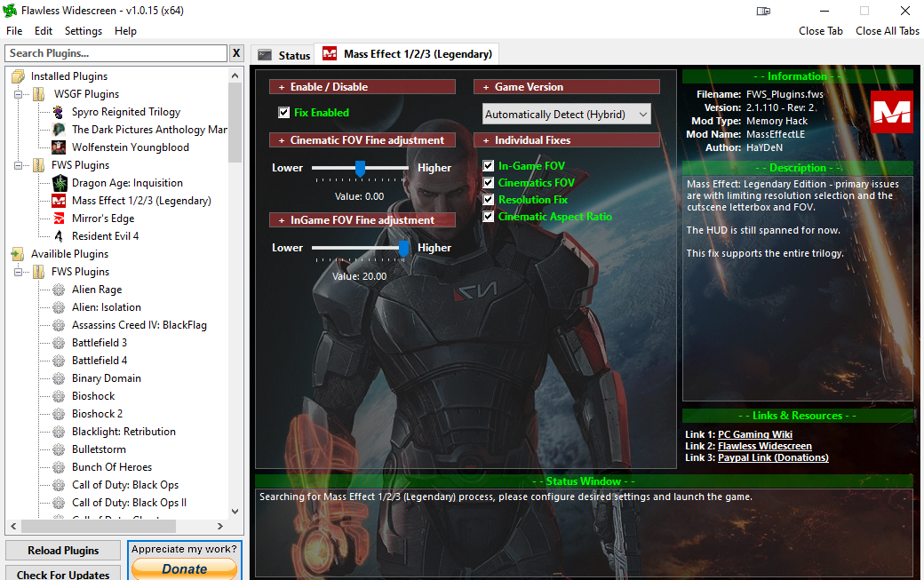Click the Mirror's Edge plugin icon
Viewport: 924px width, 580px height.
59,218
